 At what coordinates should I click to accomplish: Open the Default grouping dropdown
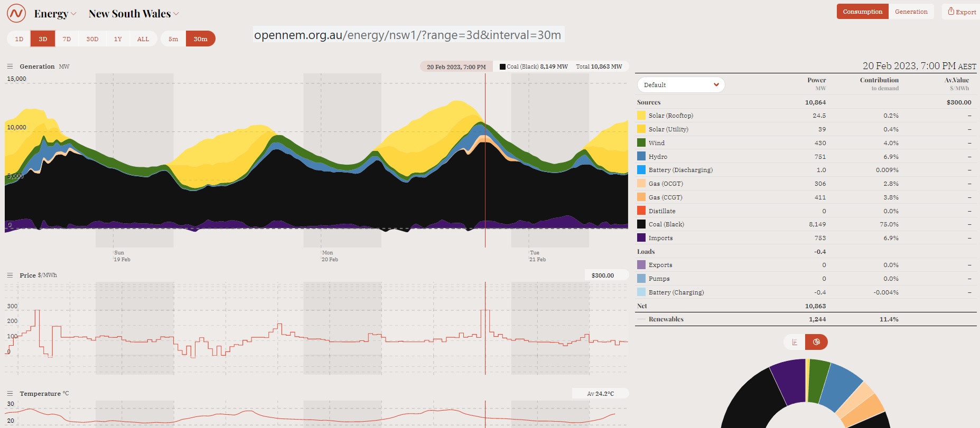click(681, 85)
